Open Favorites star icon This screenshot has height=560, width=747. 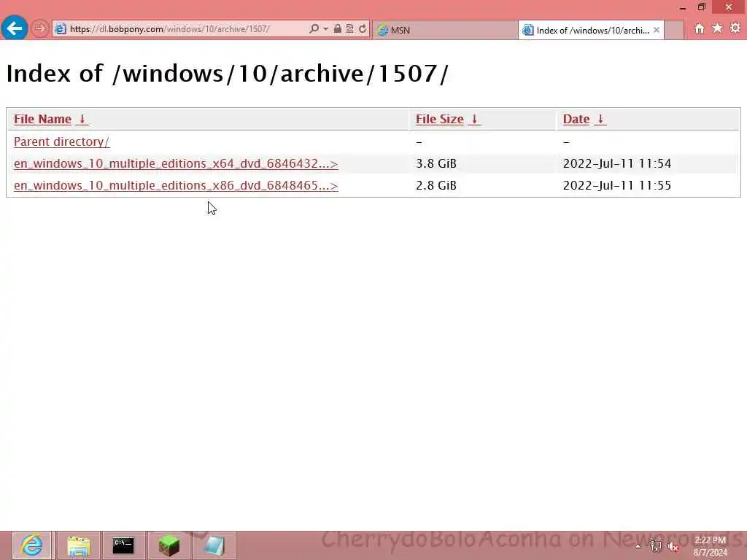(717, 28)
